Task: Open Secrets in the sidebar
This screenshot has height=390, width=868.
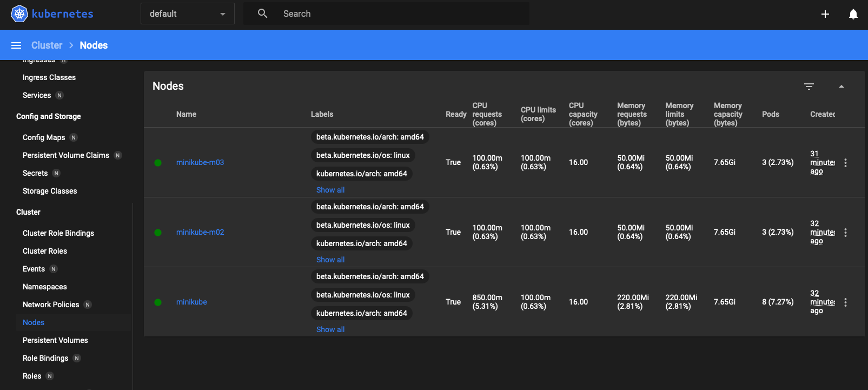Action: pos(35,173)
